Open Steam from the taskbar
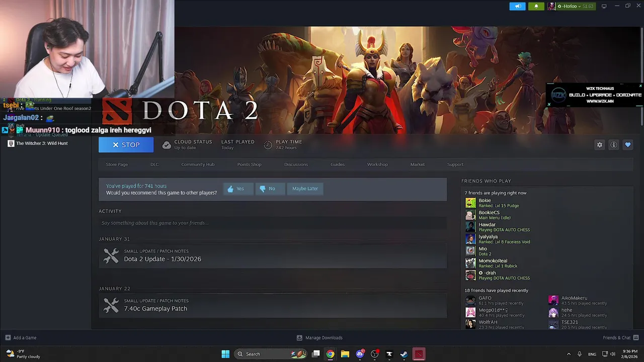The width and height of the screenshot is (644, 362). [x=404, y=354]
